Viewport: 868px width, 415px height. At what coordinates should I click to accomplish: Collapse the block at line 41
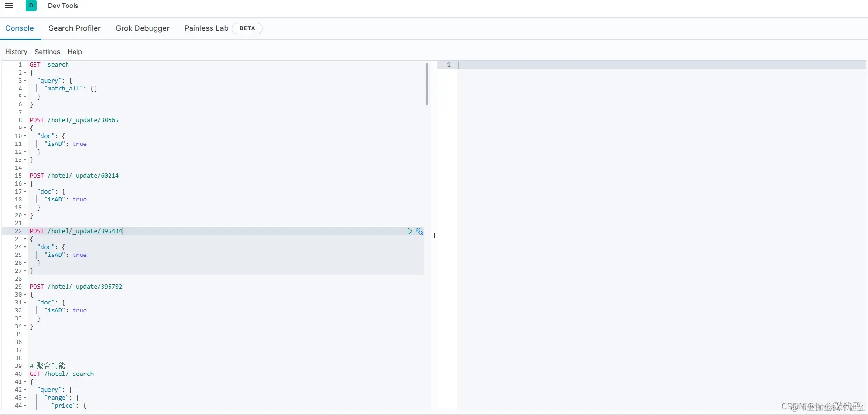pos(25,382)
